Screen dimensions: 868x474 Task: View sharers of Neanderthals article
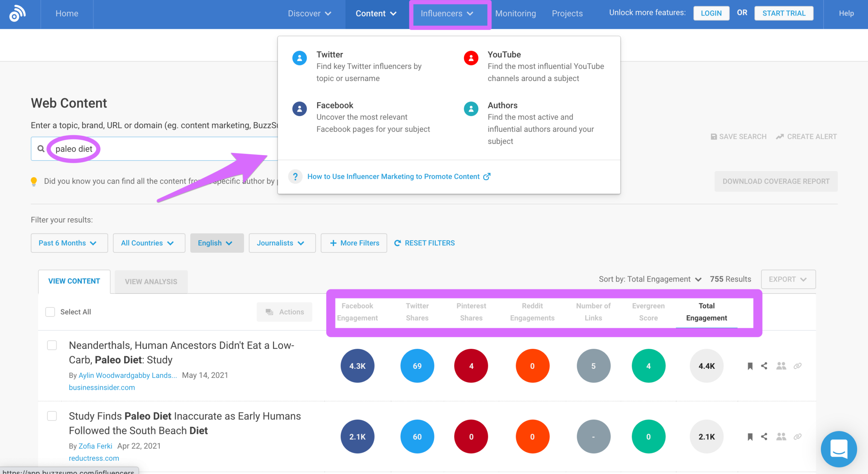[781, 366]
